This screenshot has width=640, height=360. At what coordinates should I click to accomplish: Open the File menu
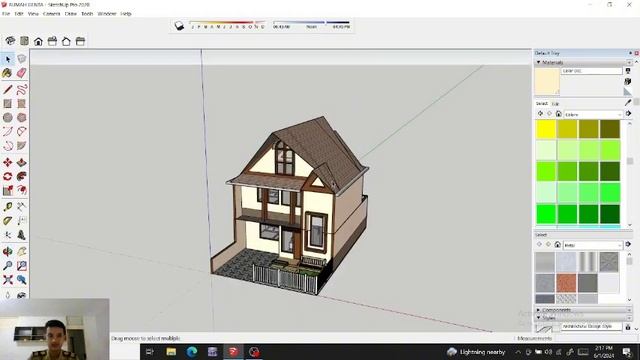pos(6,14)
